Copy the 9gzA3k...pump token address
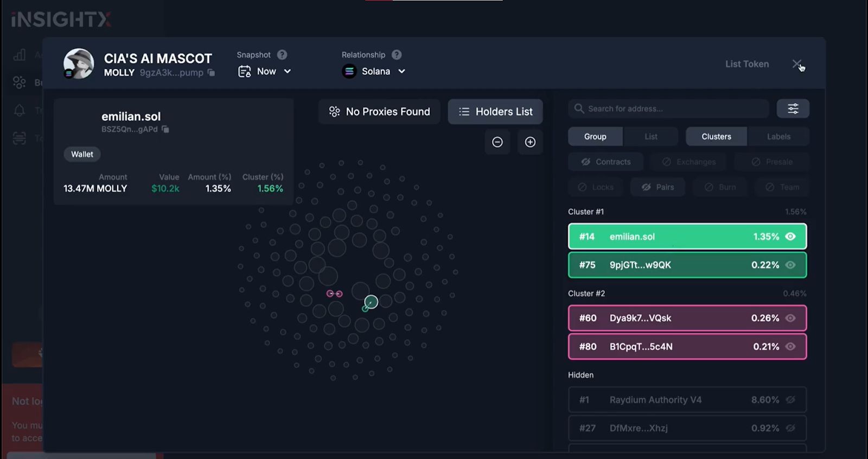The width and height of the screenshot is (868, 459). (211, 73)
